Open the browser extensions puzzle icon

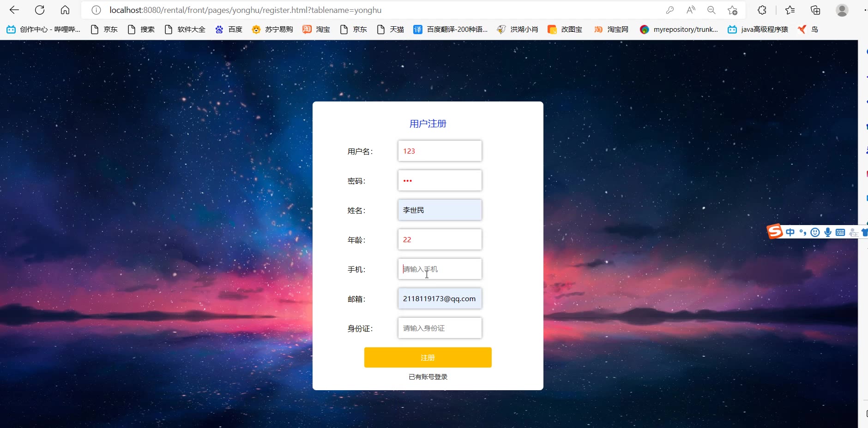click(x=762, y=10)
